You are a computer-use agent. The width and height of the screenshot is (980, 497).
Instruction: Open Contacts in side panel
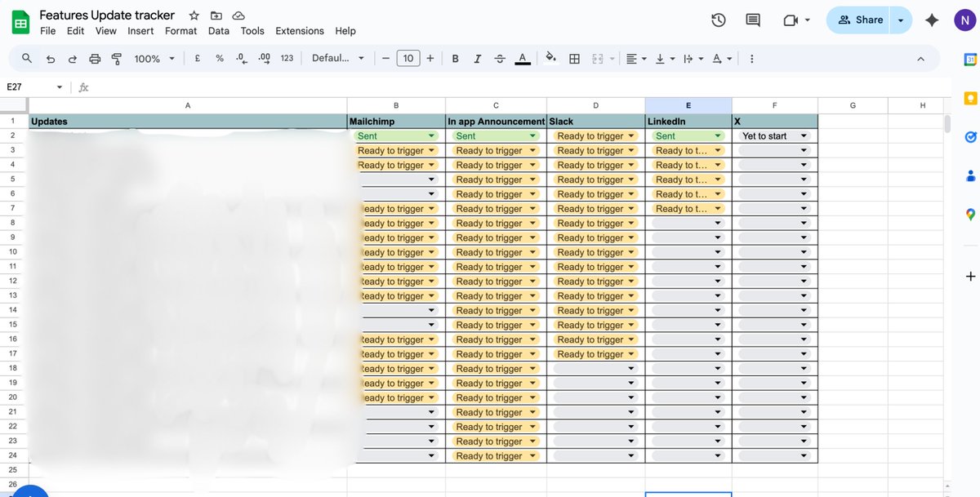coord(970,175)
